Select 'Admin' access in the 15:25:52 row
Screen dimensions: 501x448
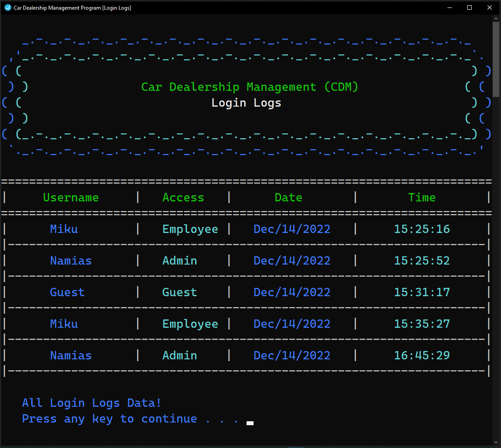(179, 261)
